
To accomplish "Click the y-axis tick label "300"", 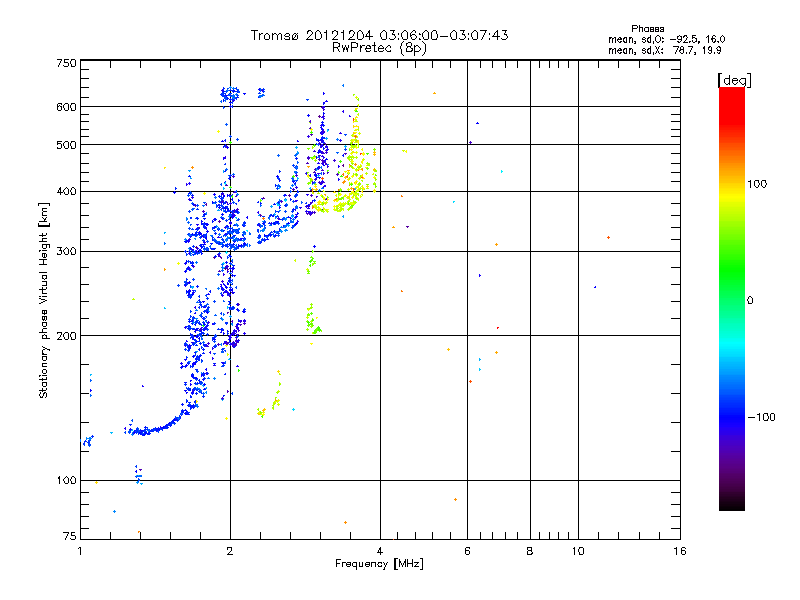I will point(66,251).
